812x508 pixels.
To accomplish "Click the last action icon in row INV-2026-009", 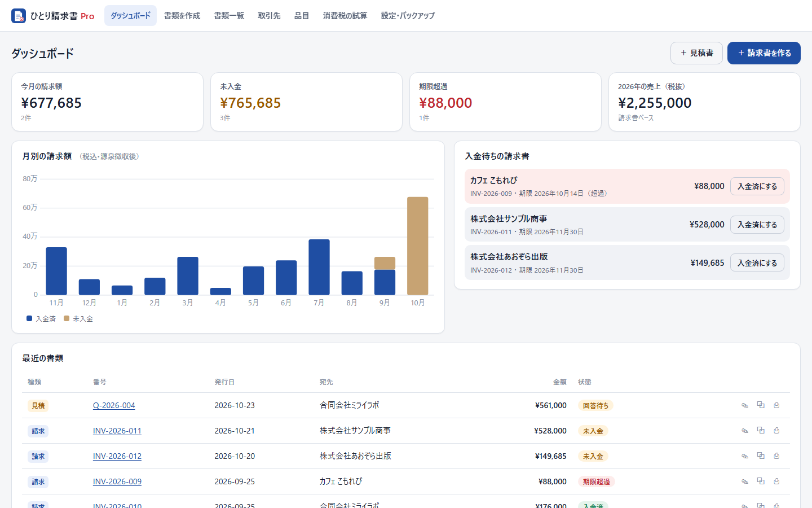I will pos(776,481).
